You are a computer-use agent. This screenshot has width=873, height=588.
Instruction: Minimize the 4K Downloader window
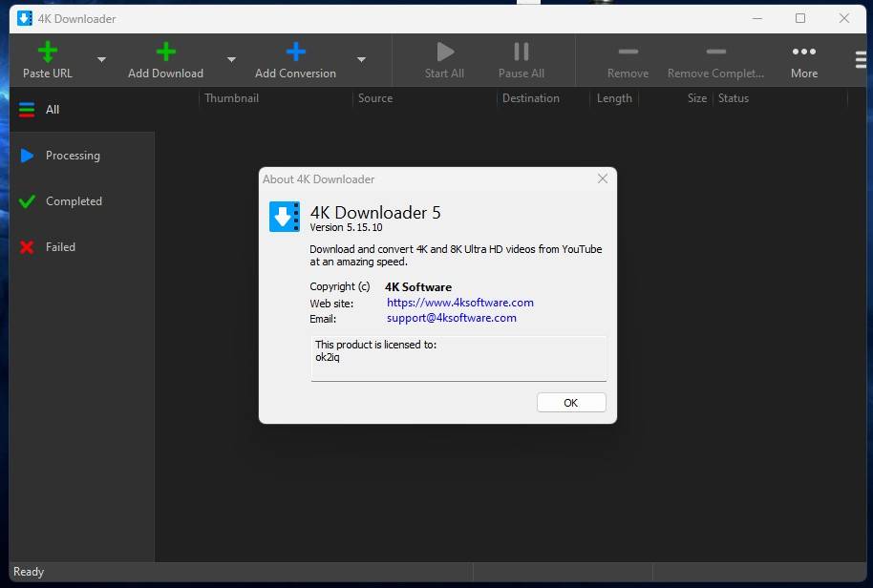pyautogui.click(x=757, y=18)
